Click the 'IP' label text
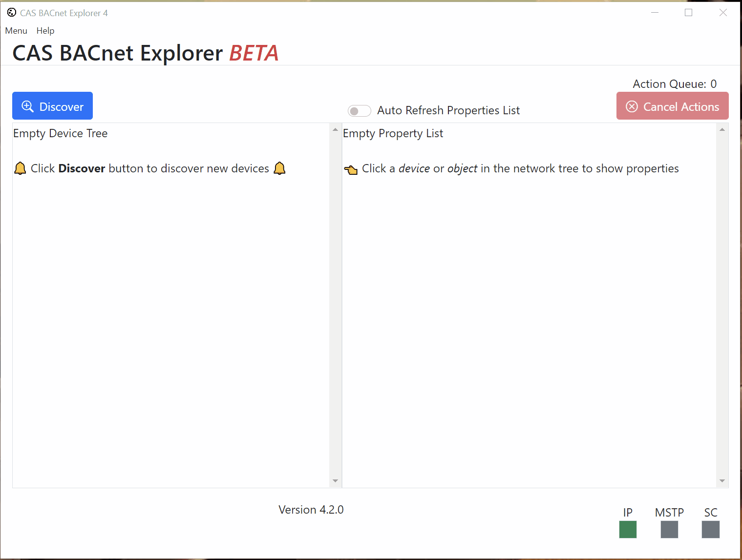This screenshot has height=560, width=742. click(628, 513)
